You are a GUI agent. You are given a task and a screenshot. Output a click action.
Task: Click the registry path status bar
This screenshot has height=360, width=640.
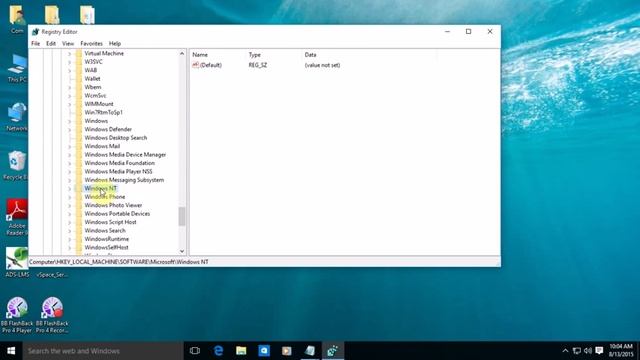tap(264, 262)
